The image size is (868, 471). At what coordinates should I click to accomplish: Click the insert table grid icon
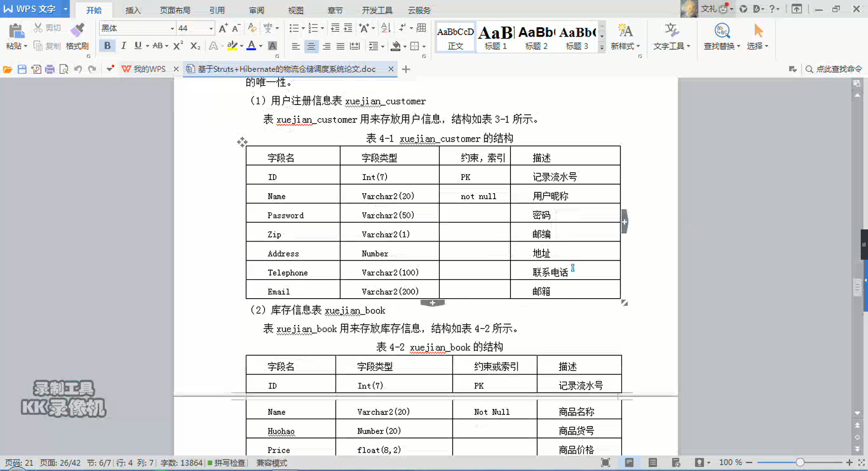pyautogui.click(x=421, y=28)
